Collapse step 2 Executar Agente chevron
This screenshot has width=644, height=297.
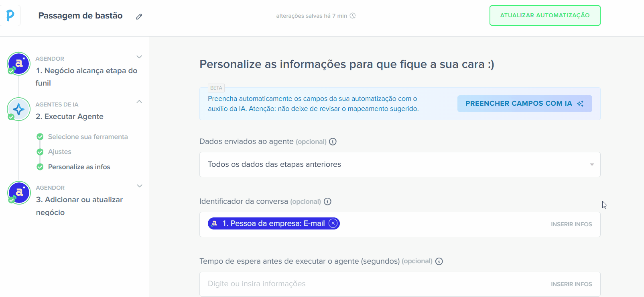(x=139, y=102)
